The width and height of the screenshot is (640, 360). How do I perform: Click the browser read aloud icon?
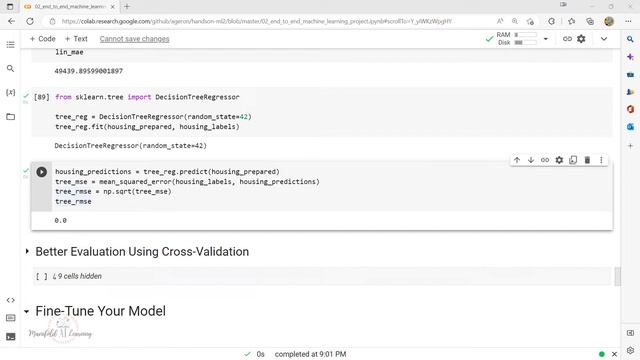[500, 21]
